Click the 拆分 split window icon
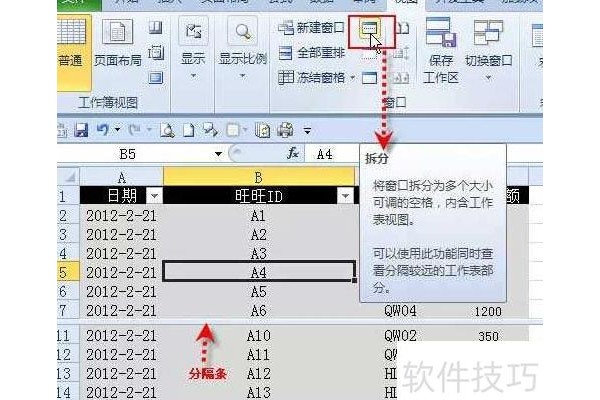Viewport: 600px width, 400px height. (x=370, y=30)
